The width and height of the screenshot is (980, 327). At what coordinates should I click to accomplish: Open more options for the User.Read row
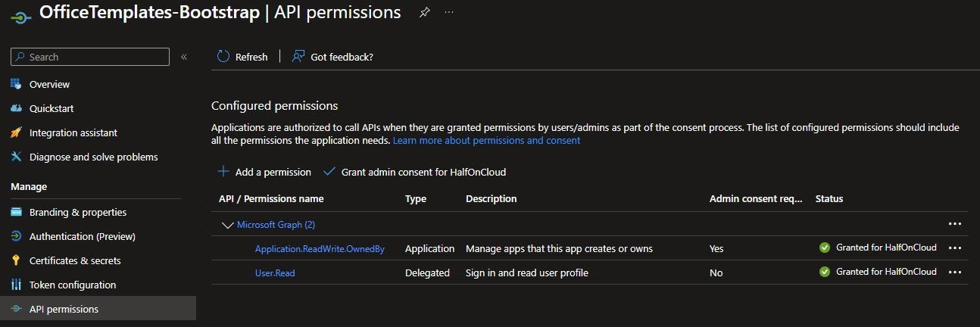tap(954, 272)
